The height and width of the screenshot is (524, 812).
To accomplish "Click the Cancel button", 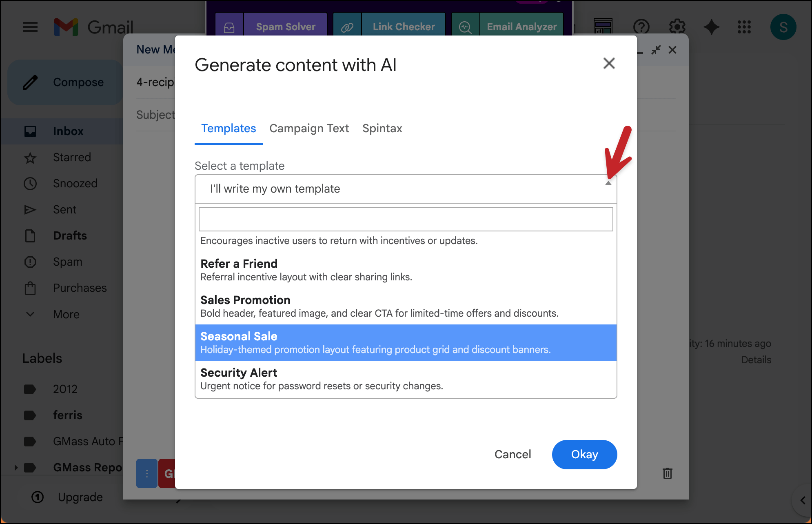I will pos(512,454).
